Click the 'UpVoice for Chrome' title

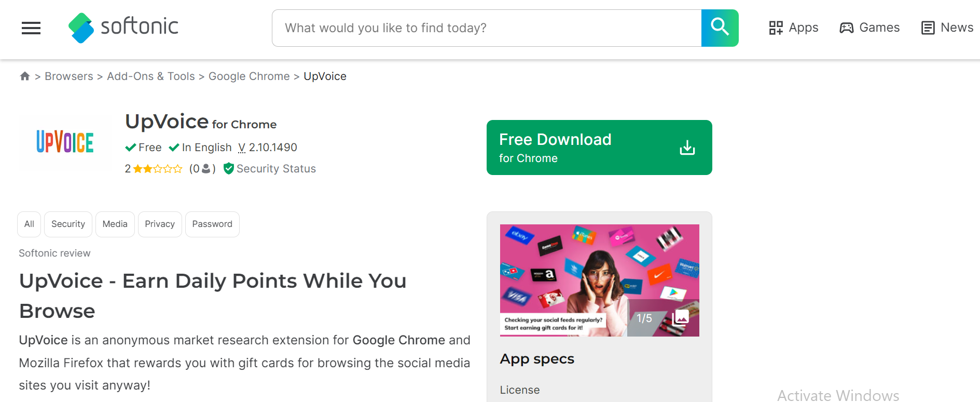pyautogui.click(x=201, y=122)
